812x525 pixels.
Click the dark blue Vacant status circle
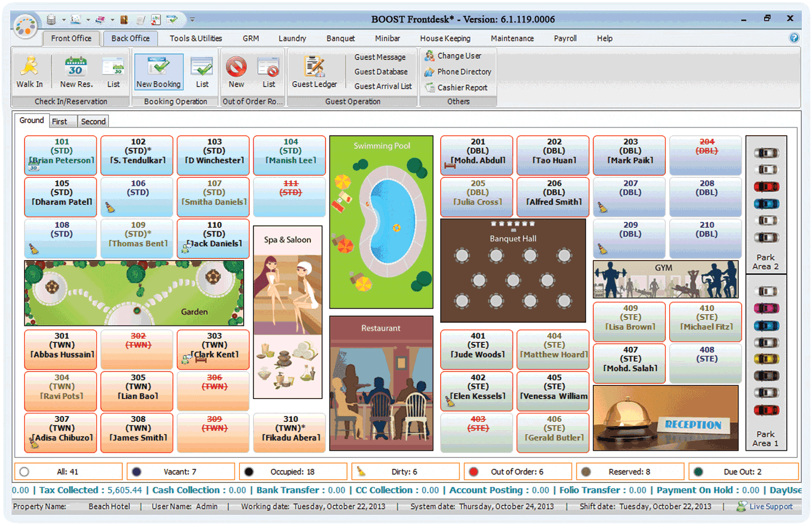(136, 472)
